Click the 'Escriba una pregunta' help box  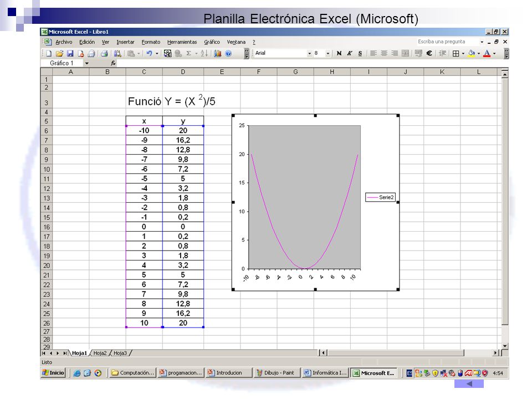click(x=447, y=42)
